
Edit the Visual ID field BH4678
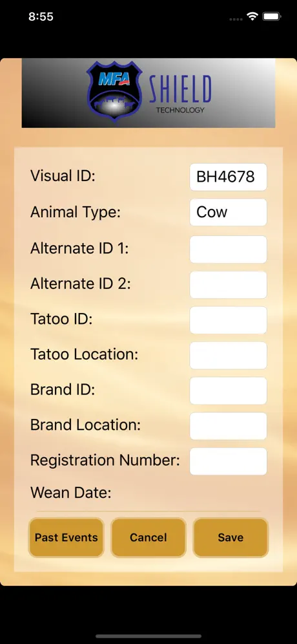click(228, 177)
